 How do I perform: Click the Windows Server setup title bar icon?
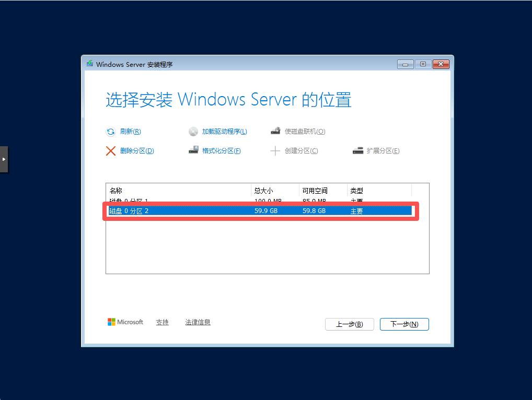click(90, 64)
